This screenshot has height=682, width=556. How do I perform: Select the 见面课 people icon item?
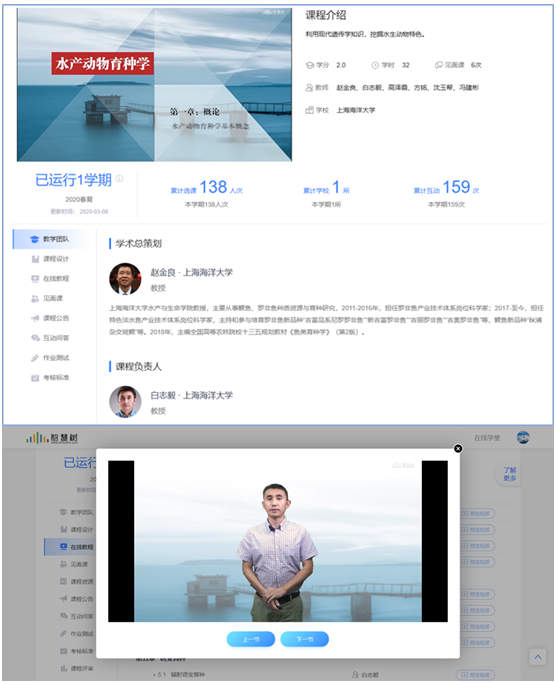click(35, 298)
